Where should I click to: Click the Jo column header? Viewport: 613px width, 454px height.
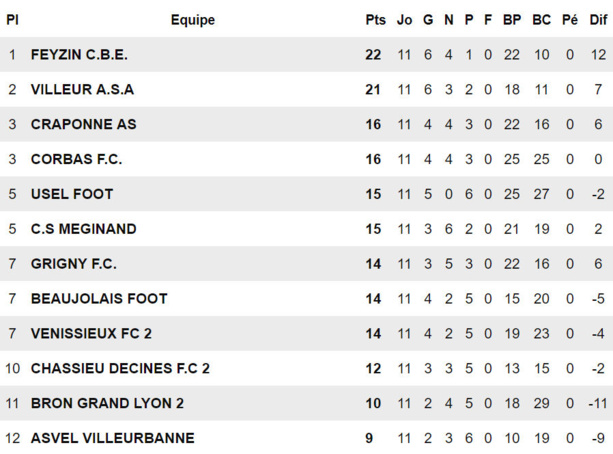pyautogui.click(x=404, y=20)
